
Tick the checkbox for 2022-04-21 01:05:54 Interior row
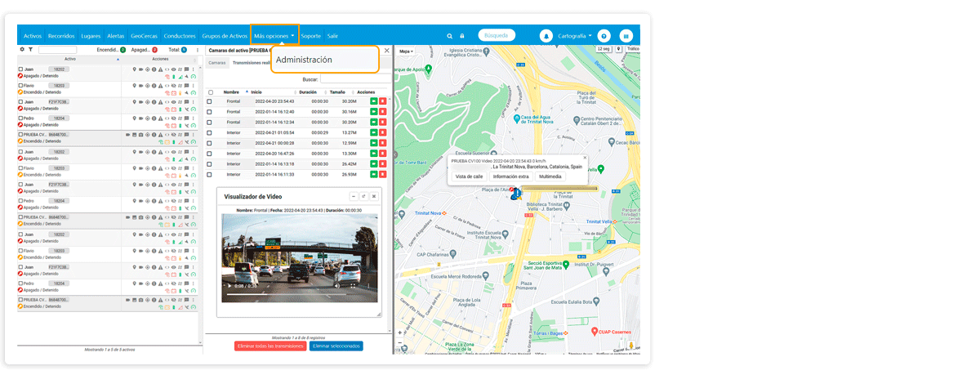coord(211,132)
